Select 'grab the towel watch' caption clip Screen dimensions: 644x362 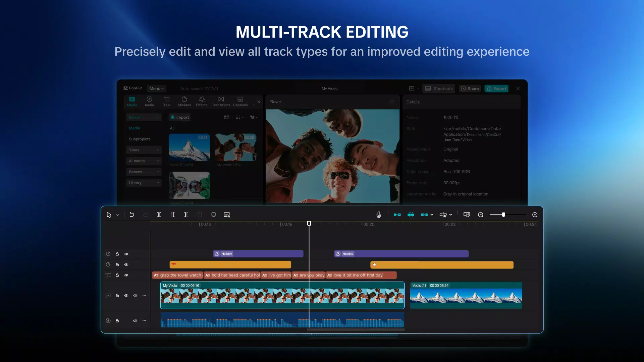(178, 275)
